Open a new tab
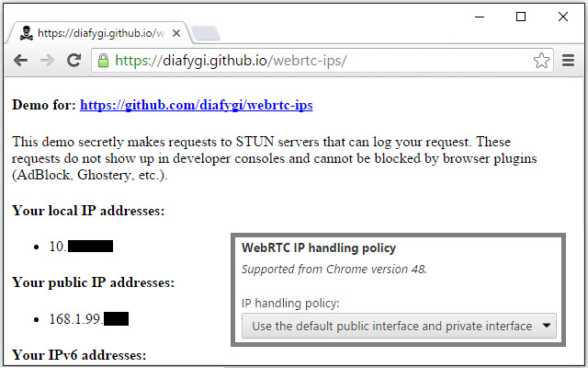This screenshot has height=368, width=588. pos(205,33)
